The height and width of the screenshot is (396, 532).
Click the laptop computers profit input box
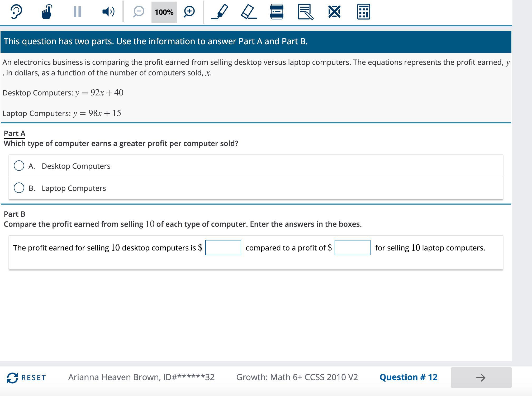click(352, 248)
